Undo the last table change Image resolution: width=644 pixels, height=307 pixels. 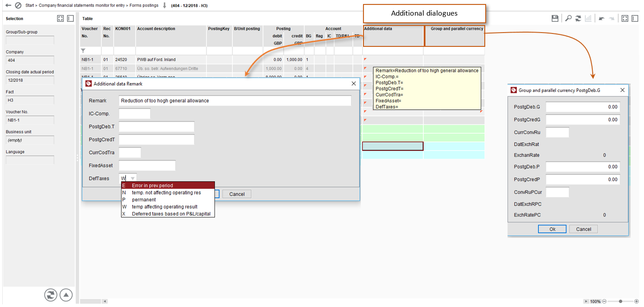[x=602, y=18]
